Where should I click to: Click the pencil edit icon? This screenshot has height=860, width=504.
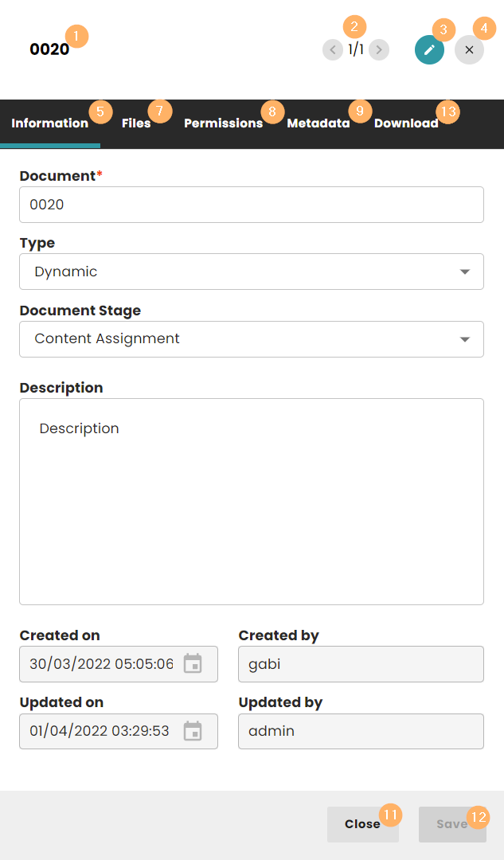(x=429, y=50)
